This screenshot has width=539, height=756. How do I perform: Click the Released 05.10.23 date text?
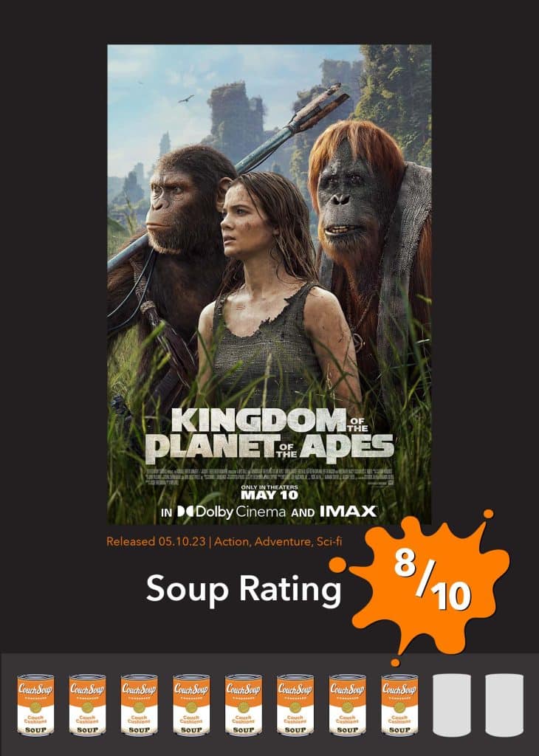(x=157, y=541)
